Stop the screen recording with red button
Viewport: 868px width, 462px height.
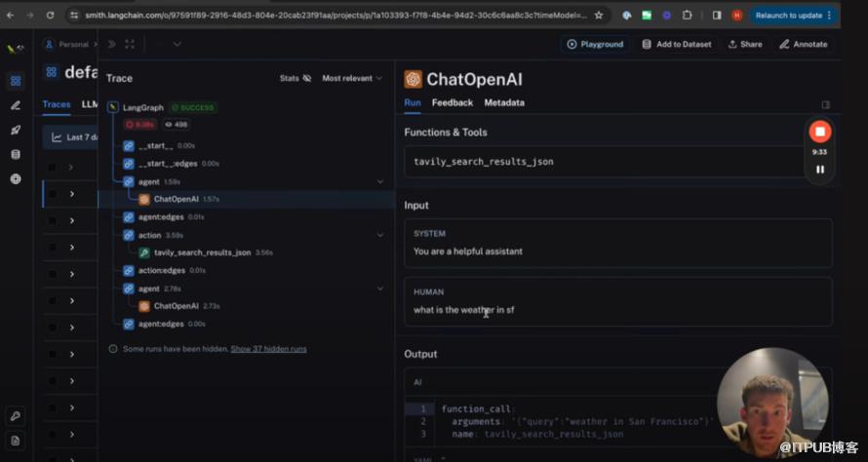[820, 132]
